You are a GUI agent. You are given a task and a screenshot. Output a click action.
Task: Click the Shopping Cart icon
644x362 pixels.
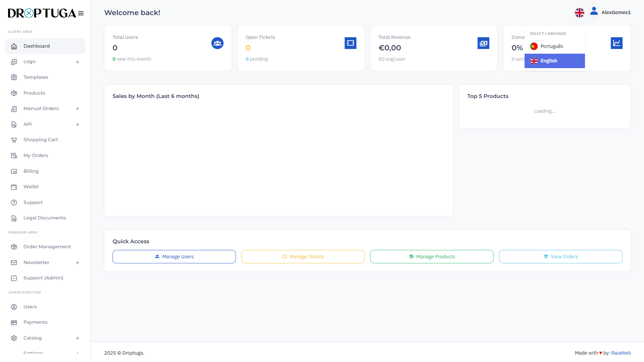pos(14,140)
